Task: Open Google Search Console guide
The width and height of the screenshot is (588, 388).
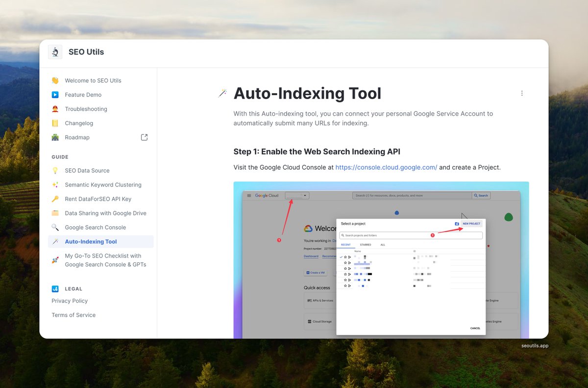Action: coord(96,228)
